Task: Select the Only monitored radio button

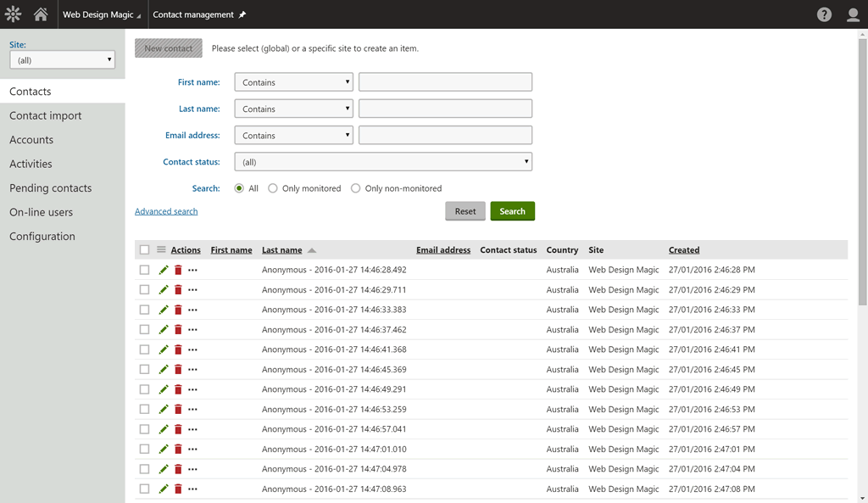Action: [273, 188]
